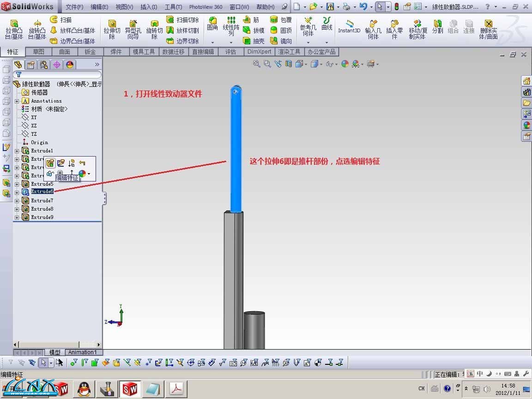Open the Insert (插入) menu
532x399 pixels.
click(x=149, y=7)
